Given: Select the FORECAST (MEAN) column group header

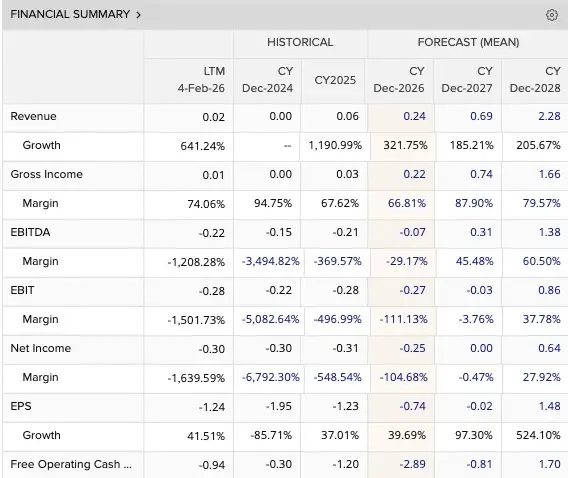Looking at the screenshot, I should (468, 42).
